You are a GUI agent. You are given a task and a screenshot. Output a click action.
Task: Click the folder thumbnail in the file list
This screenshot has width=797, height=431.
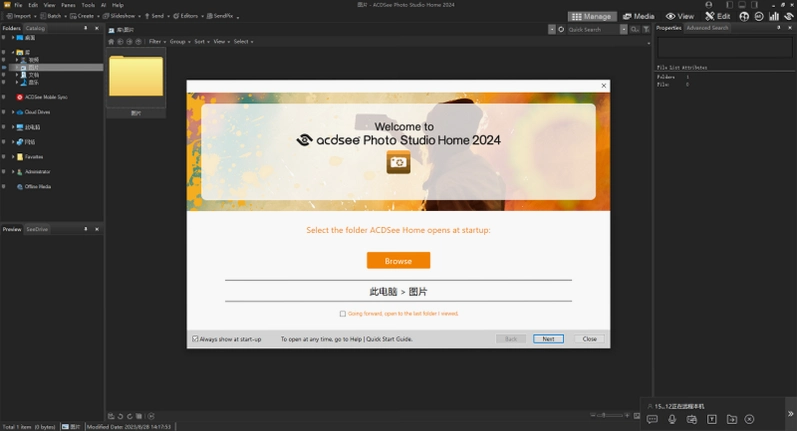point(136,76)
